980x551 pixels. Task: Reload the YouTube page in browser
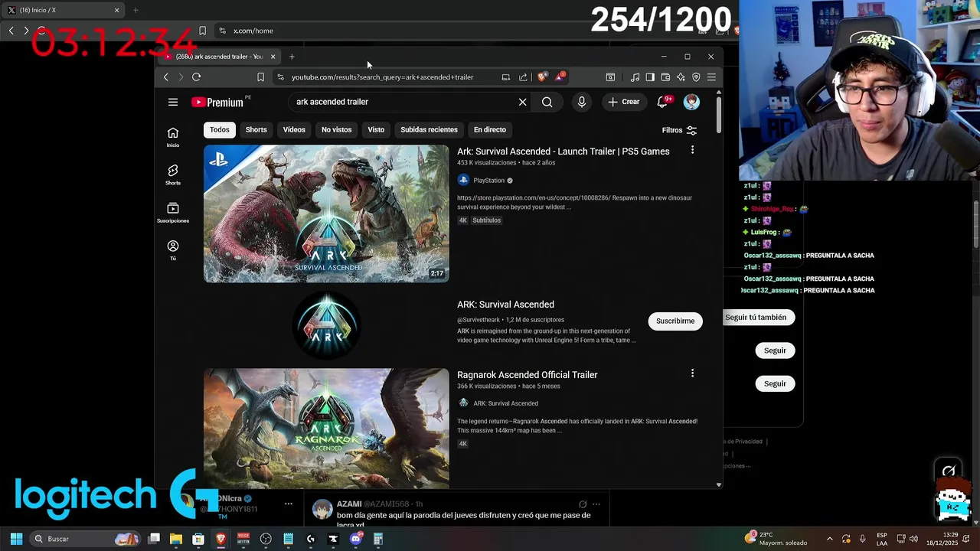pyautogui.click(x=196, y=77)
